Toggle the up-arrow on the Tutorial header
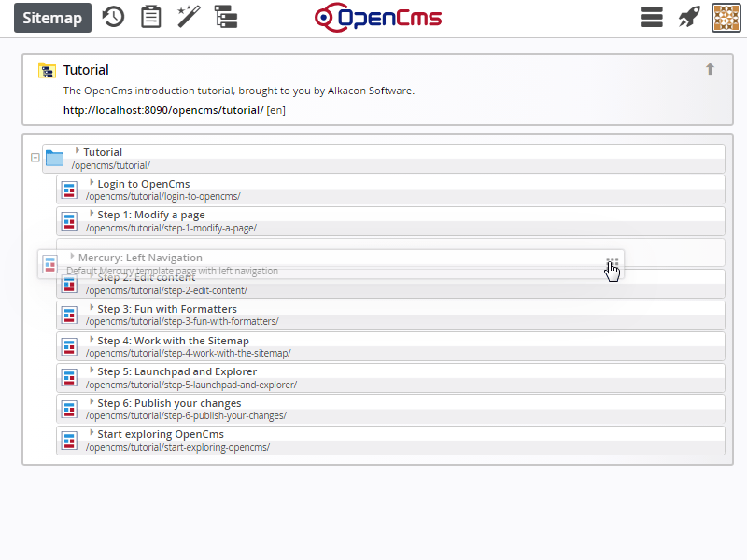 point(710,68)
